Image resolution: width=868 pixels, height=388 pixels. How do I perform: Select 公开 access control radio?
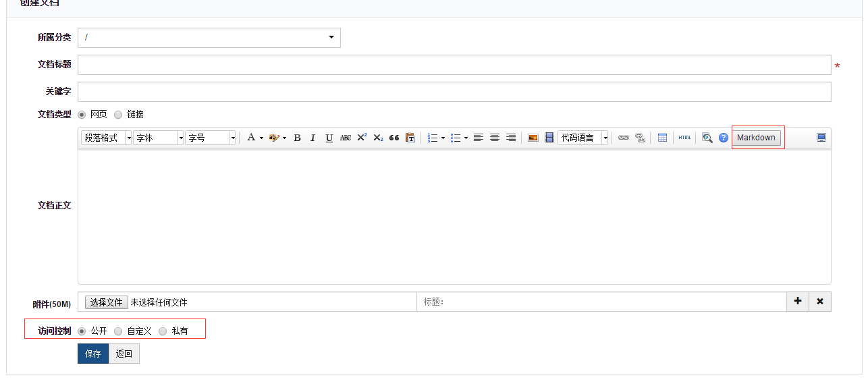(82, 331)
